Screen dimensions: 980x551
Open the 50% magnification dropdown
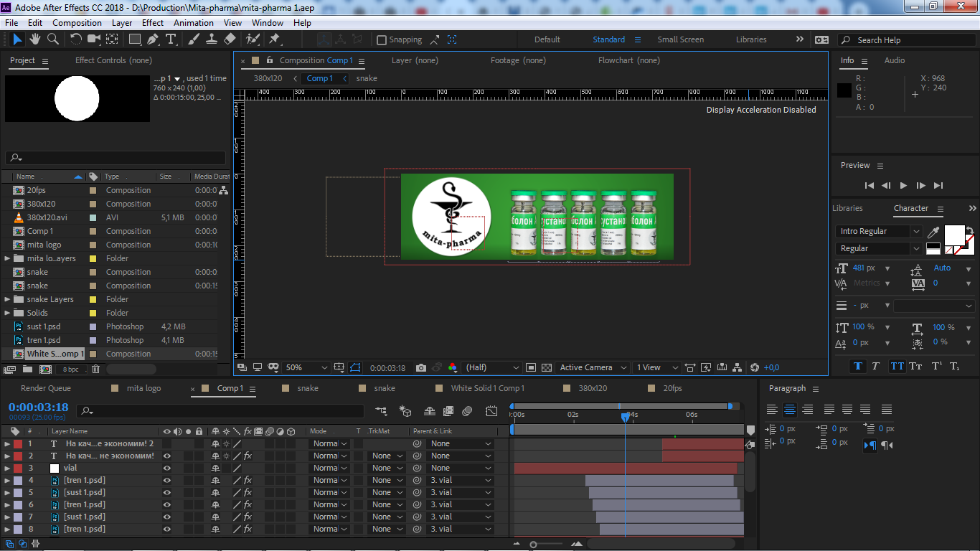point(306,367)
